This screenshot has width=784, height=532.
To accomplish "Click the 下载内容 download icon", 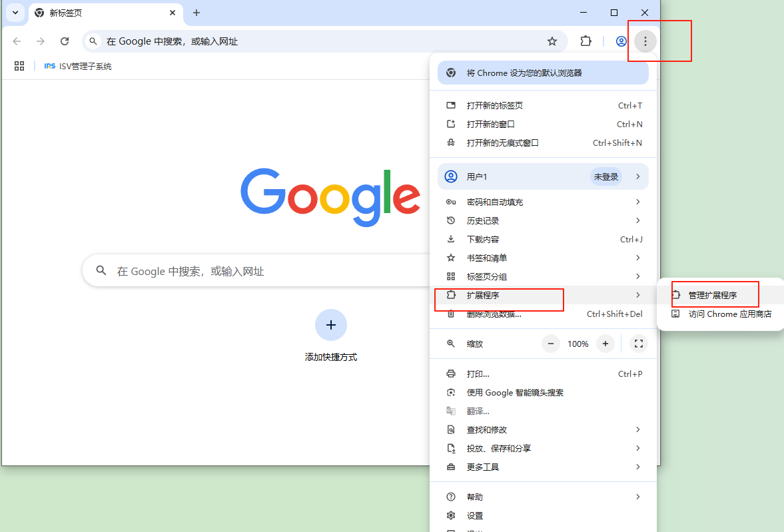I will tap(451, 240).
